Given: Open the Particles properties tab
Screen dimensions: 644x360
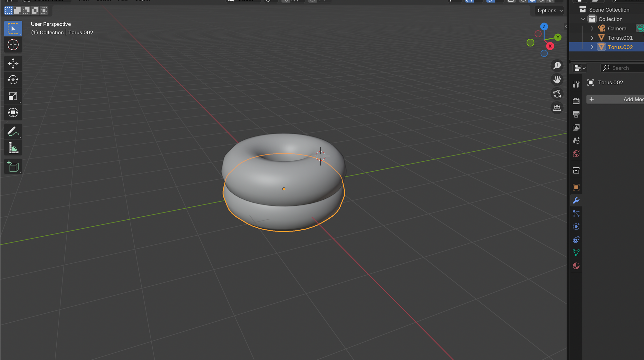Looking at the screenshot, I should (576, 213).
